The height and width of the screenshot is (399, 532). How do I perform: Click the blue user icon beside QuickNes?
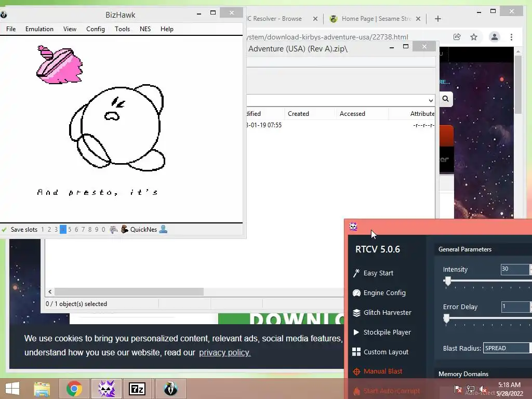[x=163, y=229]
